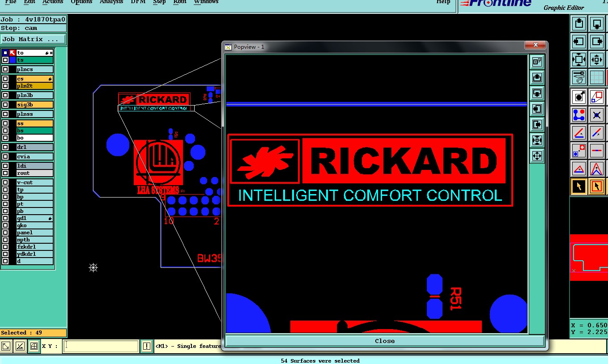Select the pln2t layer name
This screenshot has width=608, height=364.
click(x=35, y=86)
